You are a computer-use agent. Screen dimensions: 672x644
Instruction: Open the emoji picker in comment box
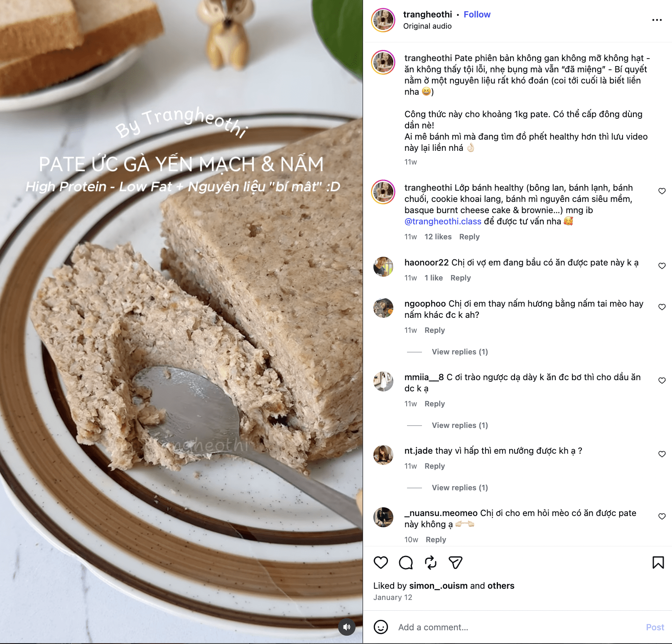point(381,627)
